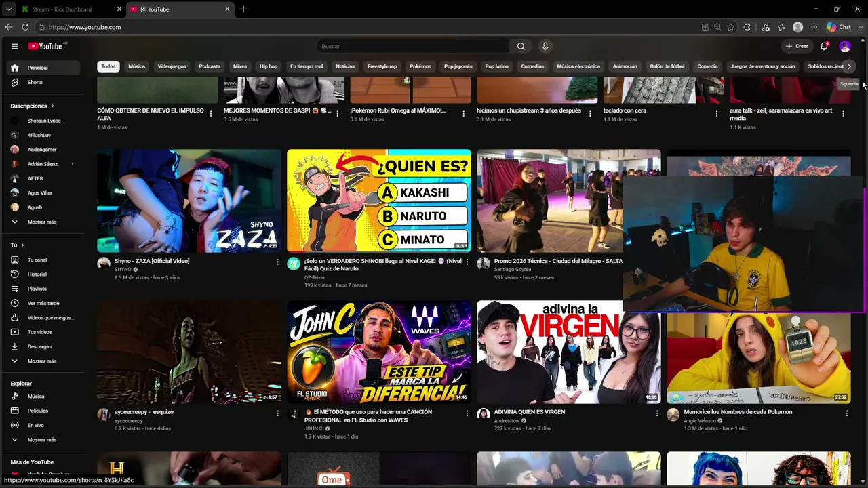Open the YouTube account avatar menu
Screen dimensions: 868x488
[x=845, y=46]
